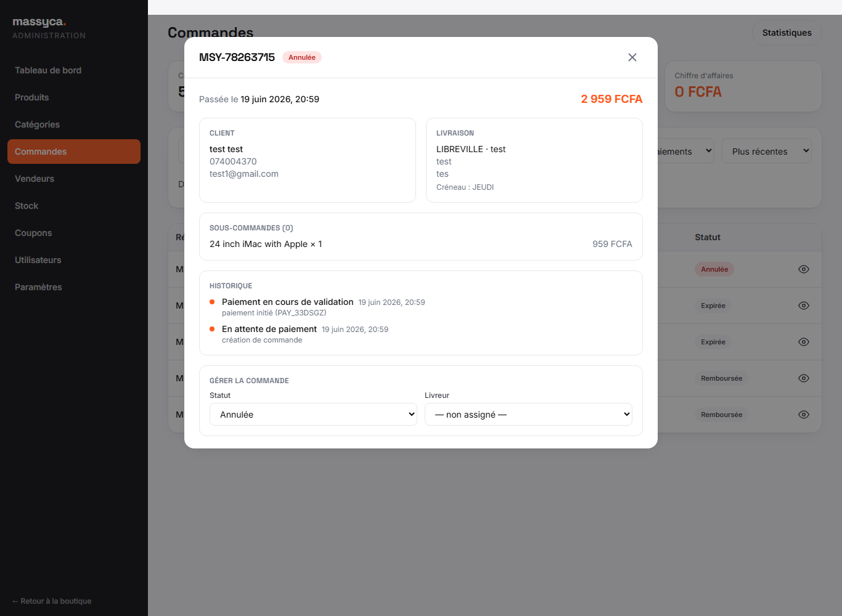Open the Livreur dropdown non assigné
The width and height of the screenshot is (842, 616).
click(528, 415)
